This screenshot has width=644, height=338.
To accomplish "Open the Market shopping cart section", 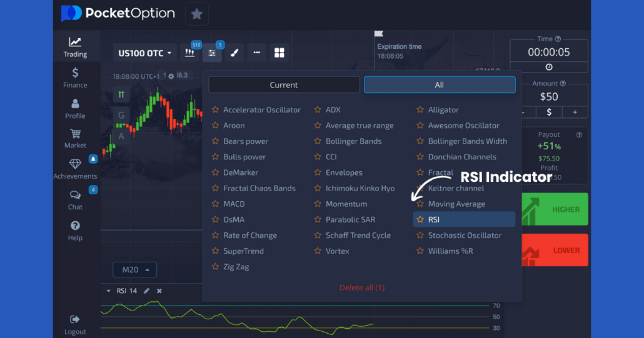I will [x=75, y=139].
